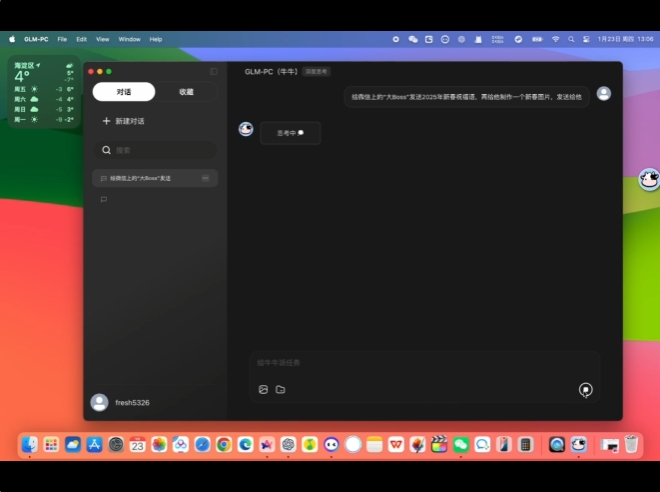This screenshot has width=660, height=492.
Task: Open WPS Office from the Dock
Action: tap(396, 445)
